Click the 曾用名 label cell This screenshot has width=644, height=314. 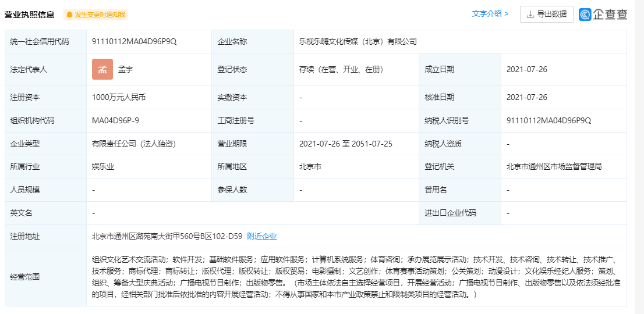459,190
